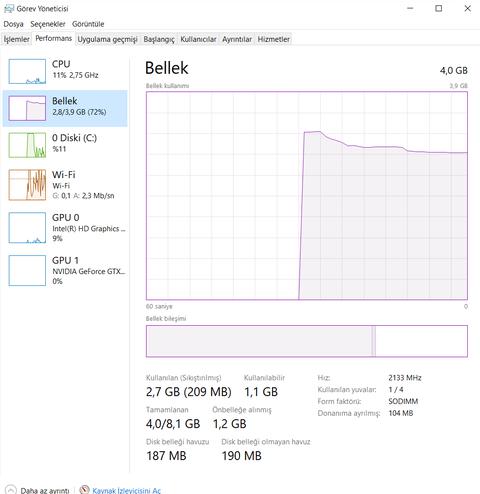Image resolution: width=480 pixels, height=494 pixels.
Task: Open the Görüntüle menu
Action: 88,24
